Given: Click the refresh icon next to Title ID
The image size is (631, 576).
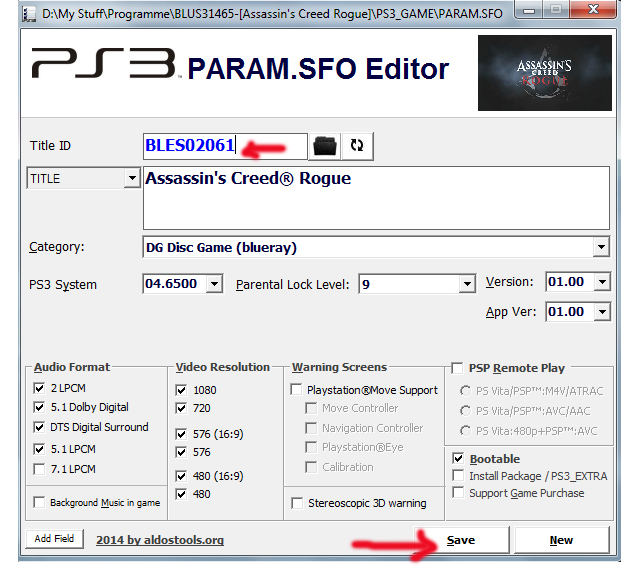Looking at the screenshot, I should coord(357,146).
